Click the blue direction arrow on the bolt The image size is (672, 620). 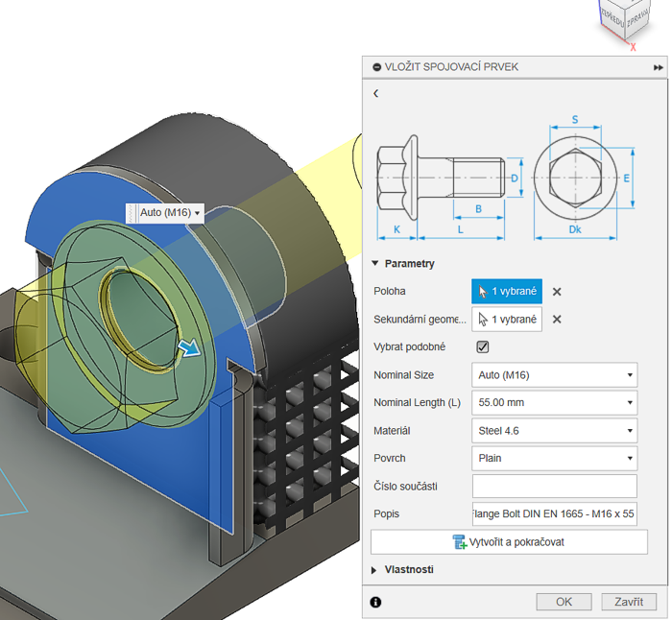pos(192,349)
